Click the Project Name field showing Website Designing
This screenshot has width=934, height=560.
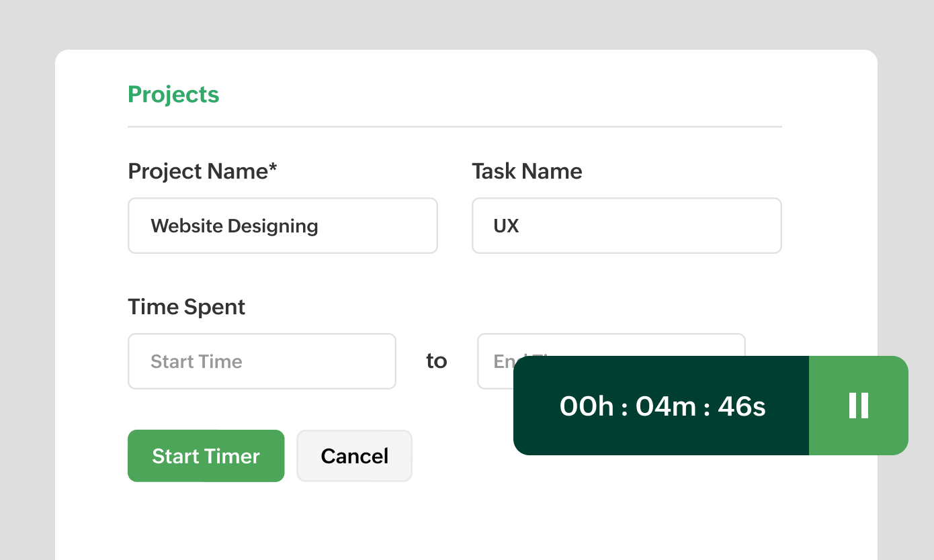click(x=282, y=226)
